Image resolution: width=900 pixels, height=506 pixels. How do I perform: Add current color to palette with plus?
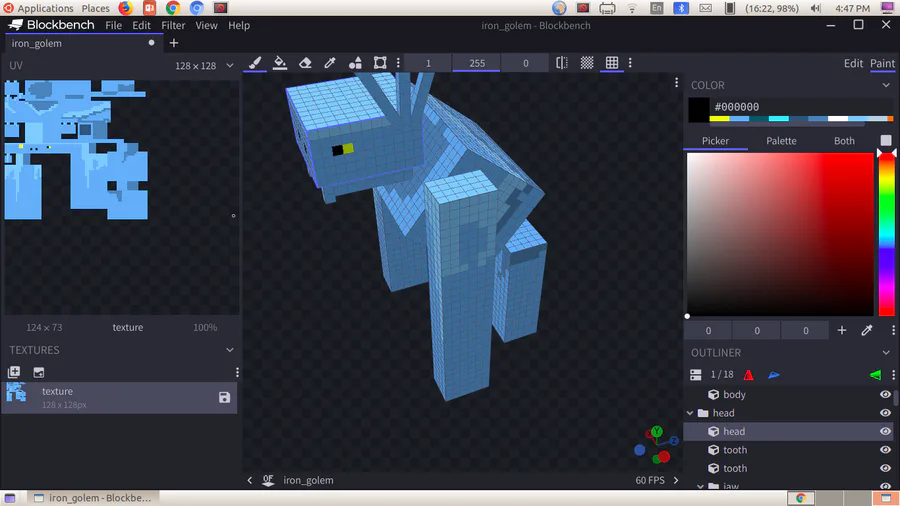click(841, 330)
